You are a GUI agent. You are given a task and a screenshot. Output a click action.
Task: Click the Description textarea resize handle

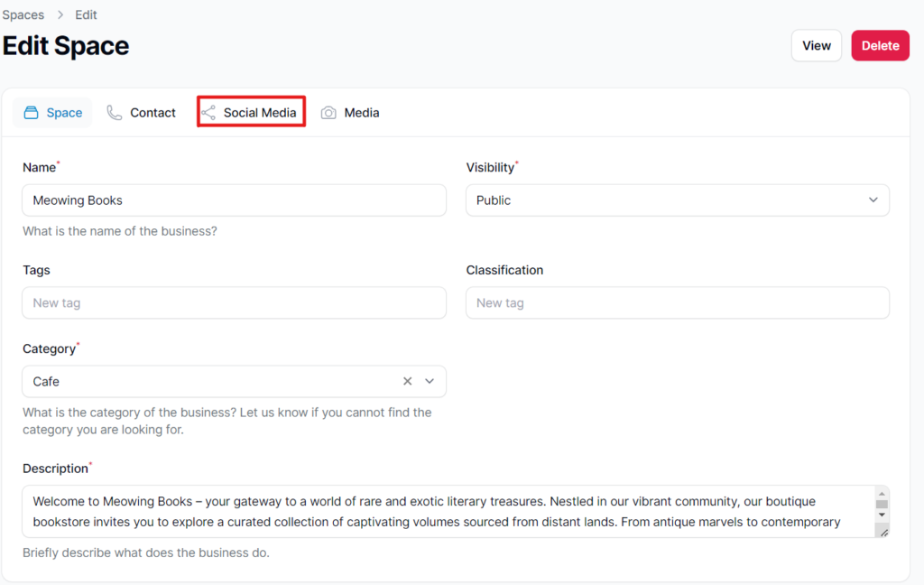(x=884, y=533)
